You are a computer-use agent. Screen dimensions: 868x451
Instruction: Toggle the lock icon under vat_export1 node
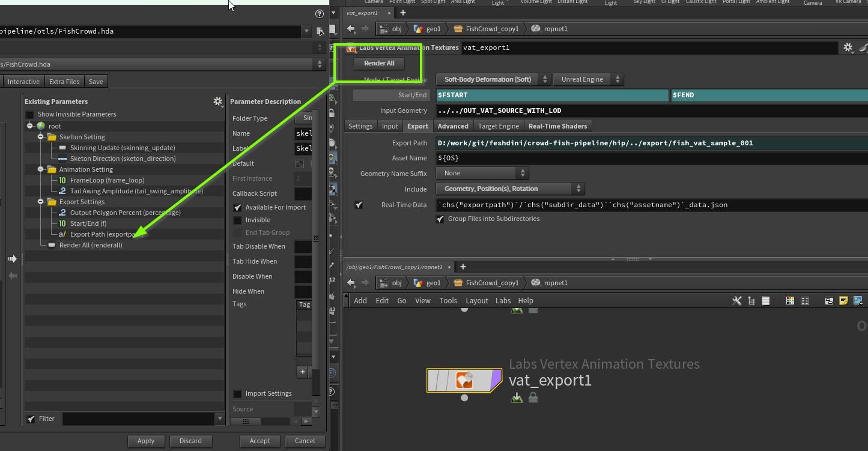(533, 398)
